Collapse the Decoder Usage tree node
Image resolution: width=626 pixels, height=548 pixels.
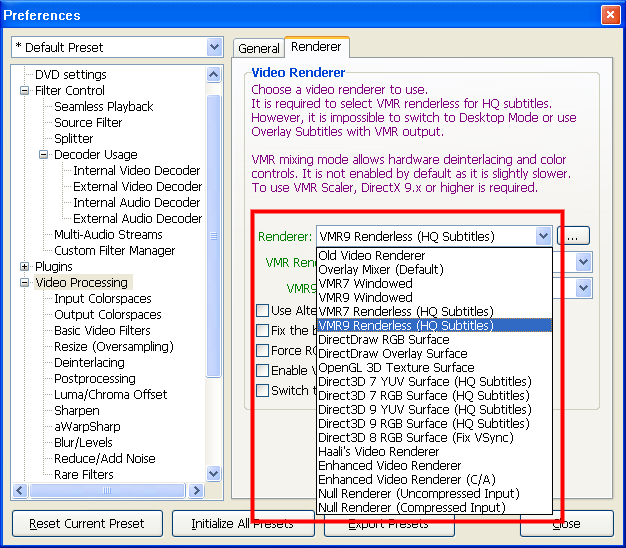[44, 154]
